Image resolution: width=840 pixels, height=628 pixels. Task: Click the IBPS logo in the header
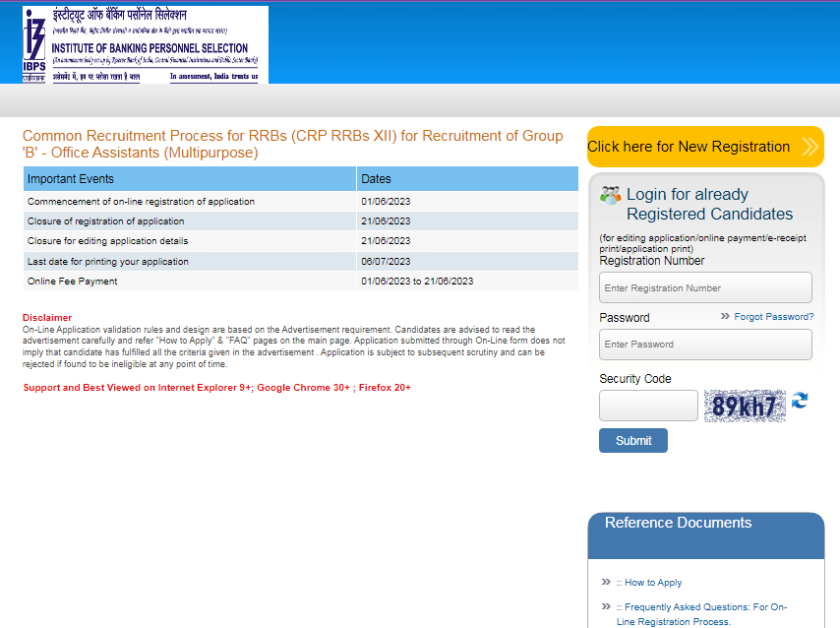(145, 44)
